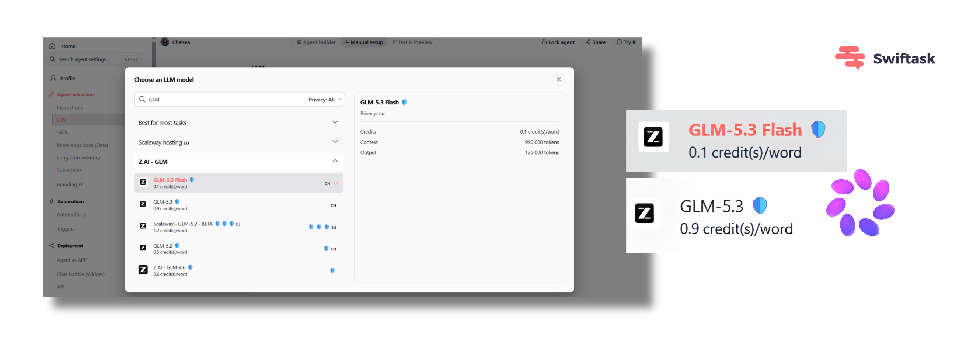Click the Swiftask logo
Image resolution: width=980 pixels, height=363 pixels.
pos(885,58)
